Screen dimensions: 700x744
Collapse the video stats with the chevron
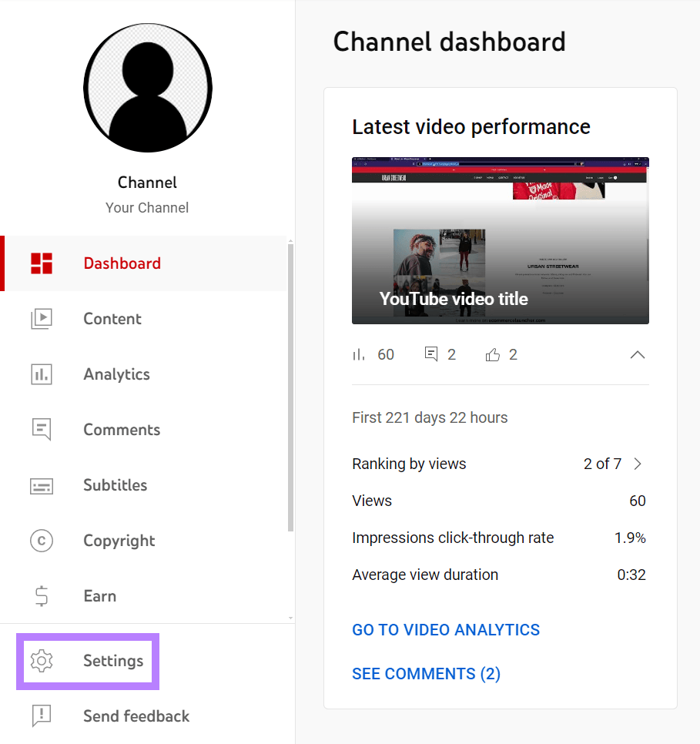637,355
